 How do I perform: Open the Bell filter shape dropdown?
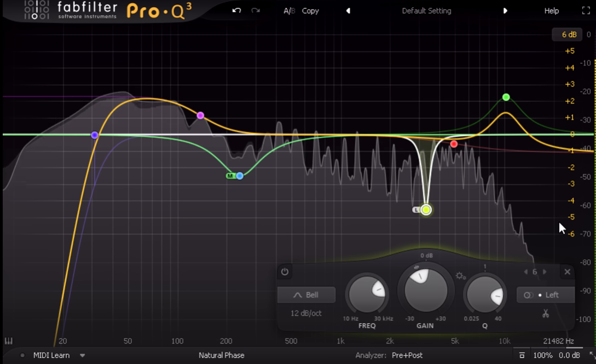pos(306,295)
